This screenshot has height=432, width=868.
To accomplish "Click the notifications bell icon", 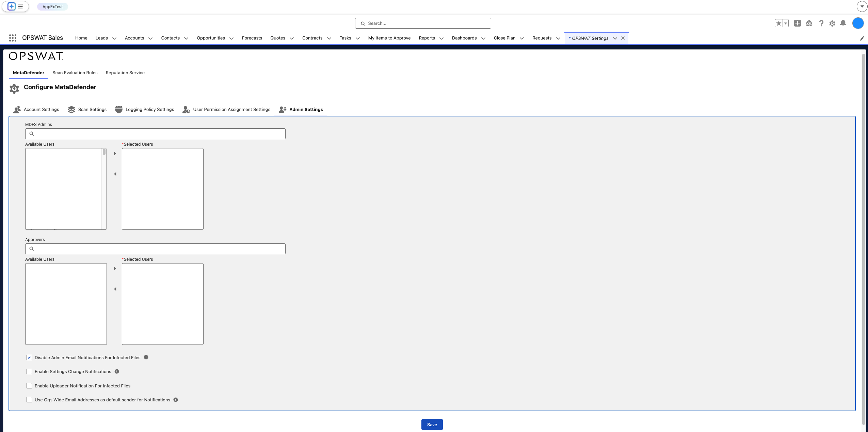I will point(843,23).
